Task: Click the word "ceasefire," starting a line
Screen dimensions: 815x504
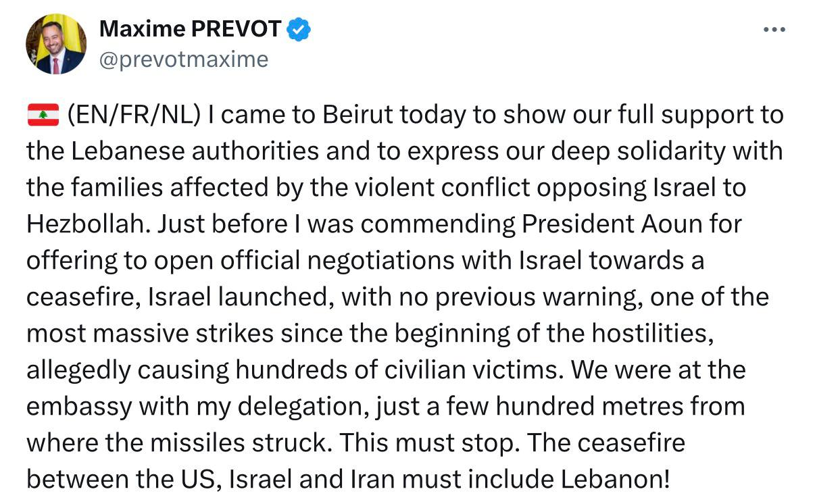Action: 78,297
